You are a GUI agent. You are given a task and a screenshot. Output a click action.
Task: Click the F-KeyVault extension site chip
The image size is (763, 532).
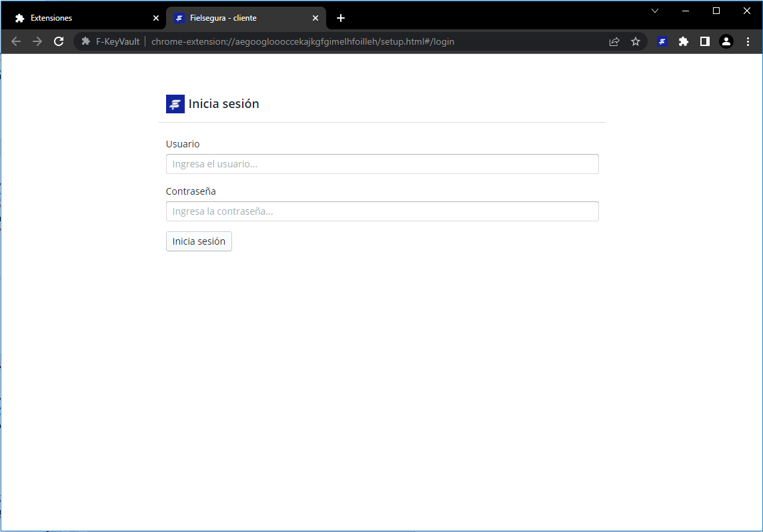pos(110,41)
